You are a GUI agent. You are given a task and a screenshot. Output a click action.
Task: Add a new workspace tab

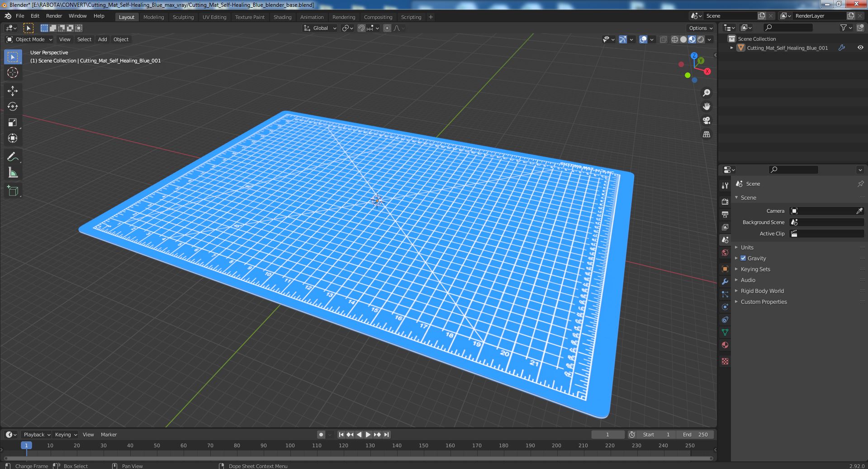431,17
